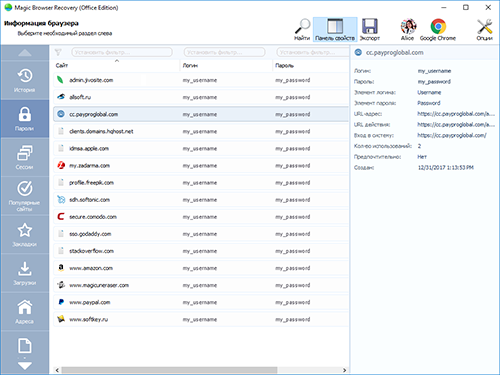Screen dimensions: 500x375
Task: Select the cc.payproglobal.com row
Action: point(201,114)
